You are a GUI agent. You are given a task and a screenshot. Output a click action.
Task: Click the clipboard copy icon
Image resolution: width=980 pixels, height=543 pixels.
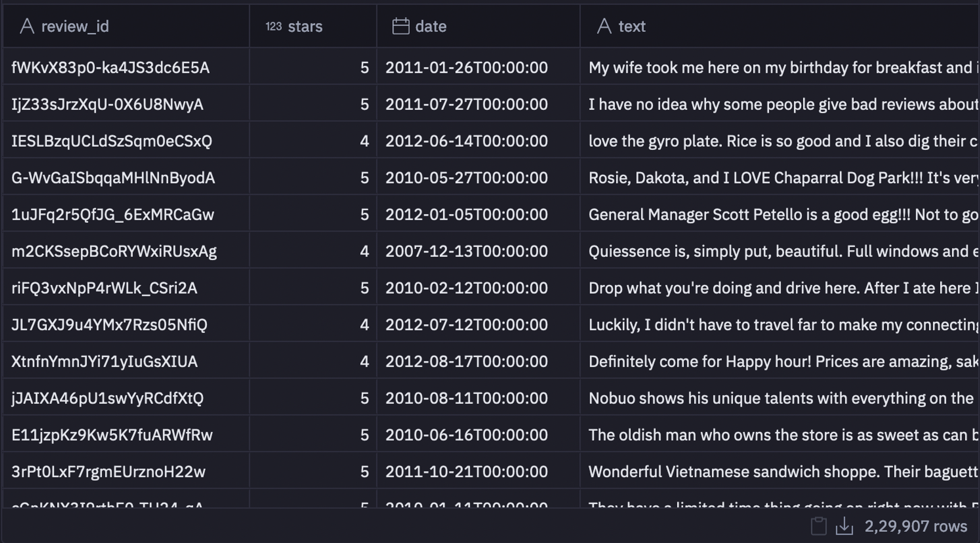click(x=818, y=526)
